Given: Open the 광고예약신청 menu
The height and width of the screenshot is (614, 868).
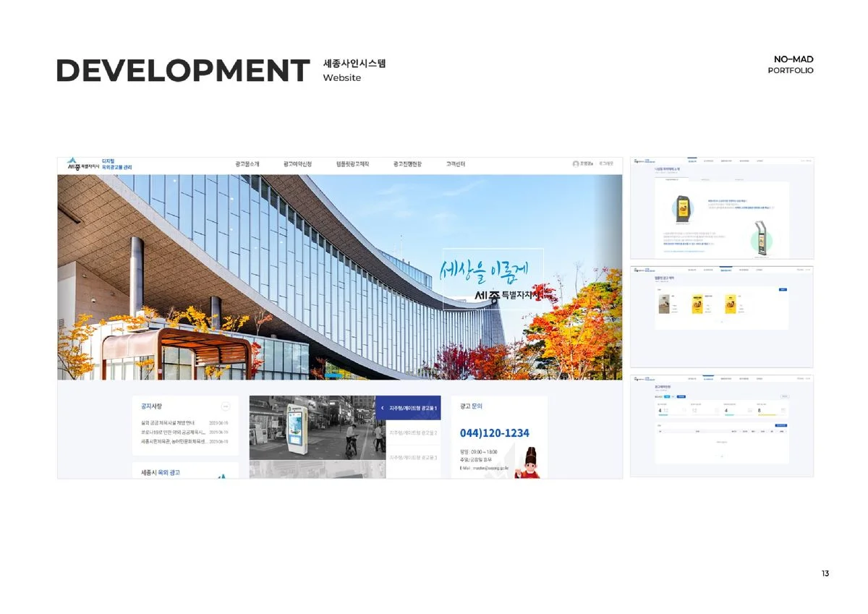Looking at the screenshot, I should 298,165.
